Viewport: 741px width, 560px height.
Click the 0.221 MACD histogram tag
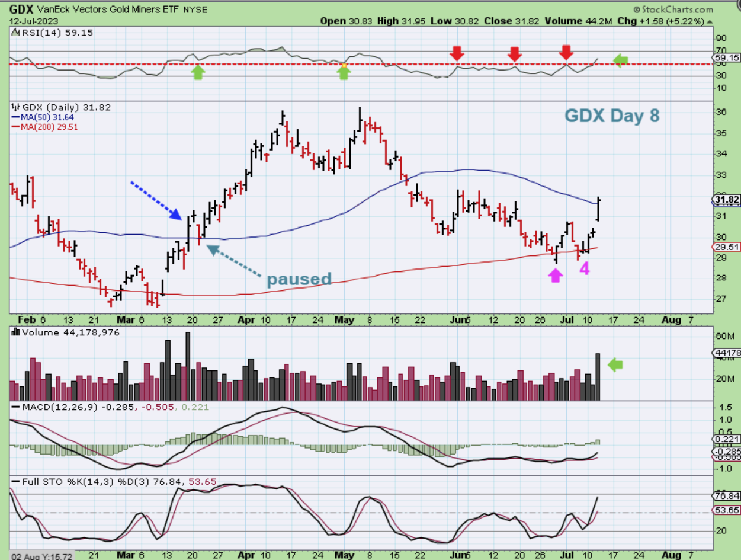coord(726,439)
